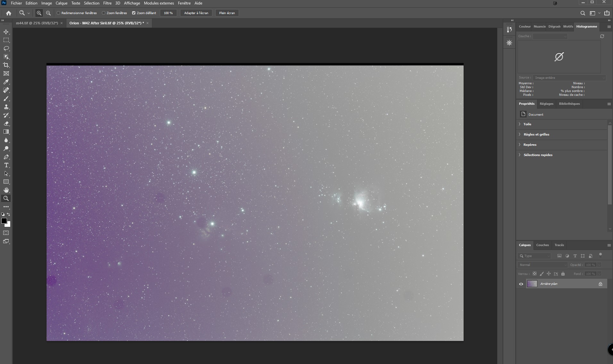Screen dimensions: 613x364
Task: Select the Lasso tool
Action: (x=6, y=48)
